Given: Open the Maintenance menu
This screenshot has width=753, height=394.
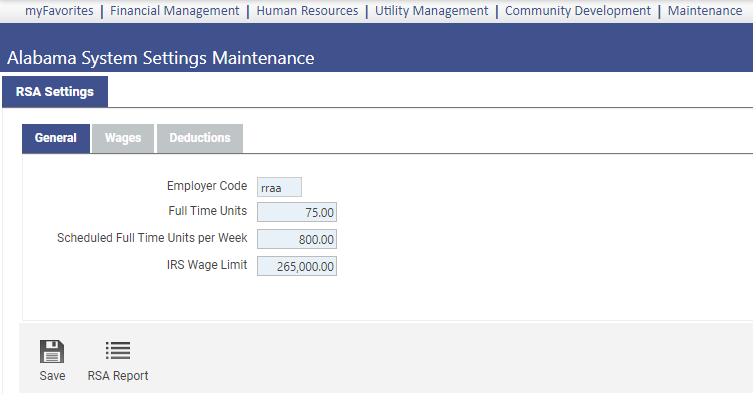Looking at the screenshot, I should point(704,11).
